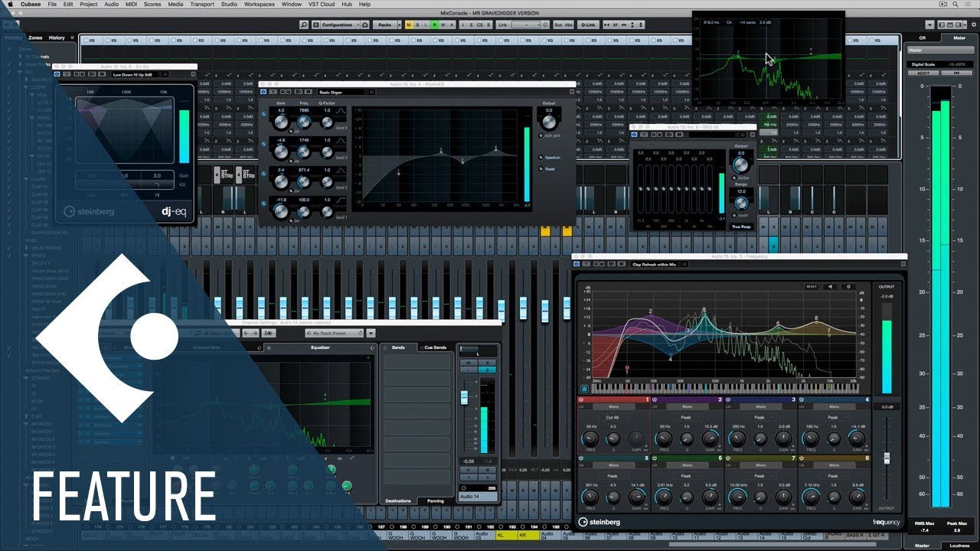Image resolution: width=980 pixels, height=551 pixels.
Task: Toggle the W write-automation button
Action: [x=443, y=24]
